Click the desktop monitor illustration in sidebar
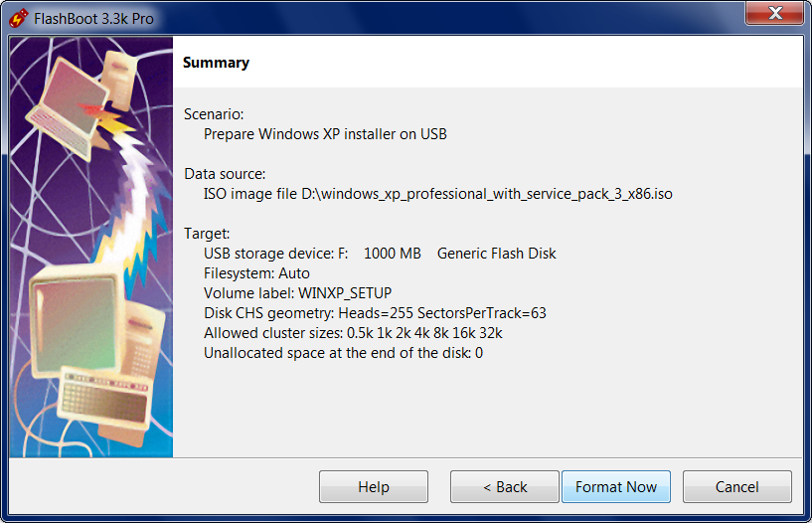Viewport: 812px width, 523px height. coord(78,321)
